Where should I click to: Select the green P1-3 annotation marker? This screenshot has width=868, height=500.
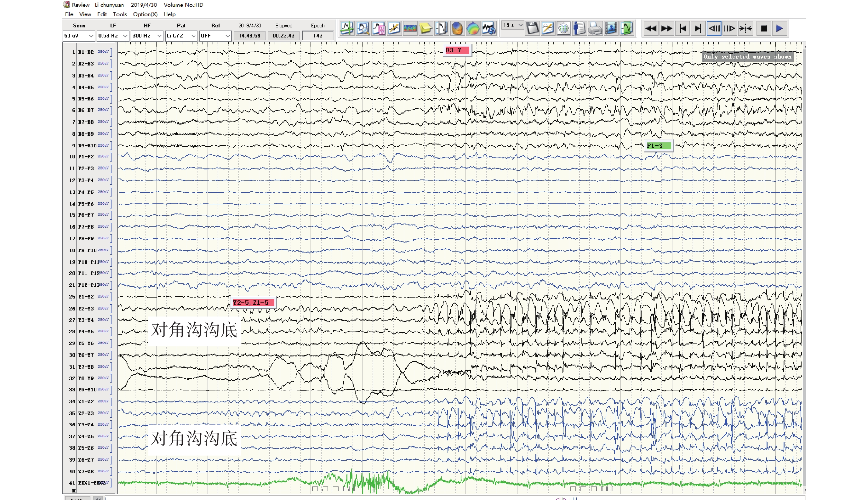659,146
